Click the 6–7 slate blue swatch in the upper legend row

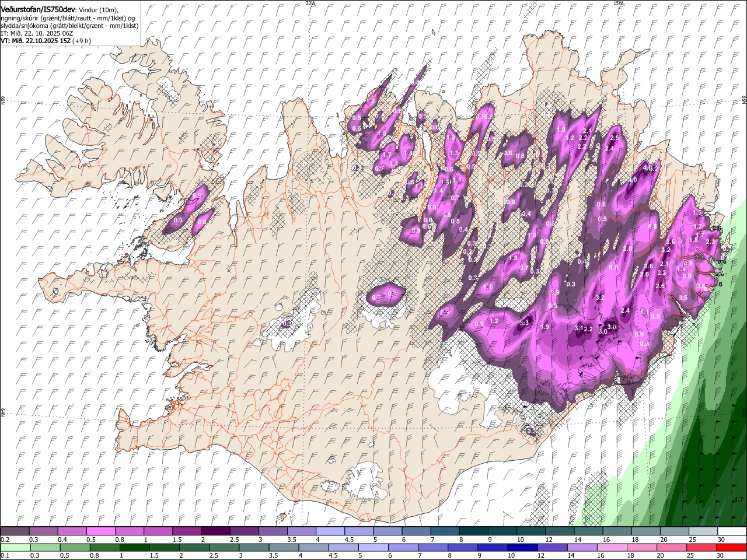click(x=416, y=531)
